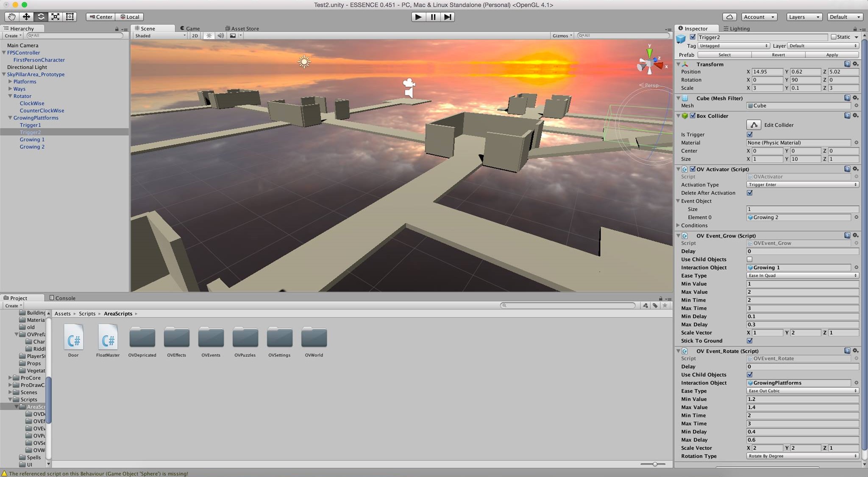Toggle Stick To Ground checkbox

(750, 341)
